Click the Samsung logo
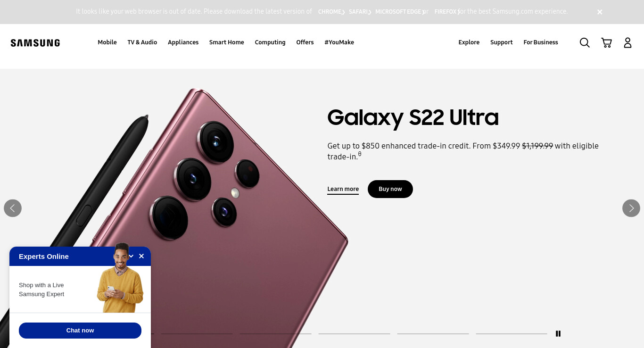This screenshot has height=348, width=644. (35, 43)
